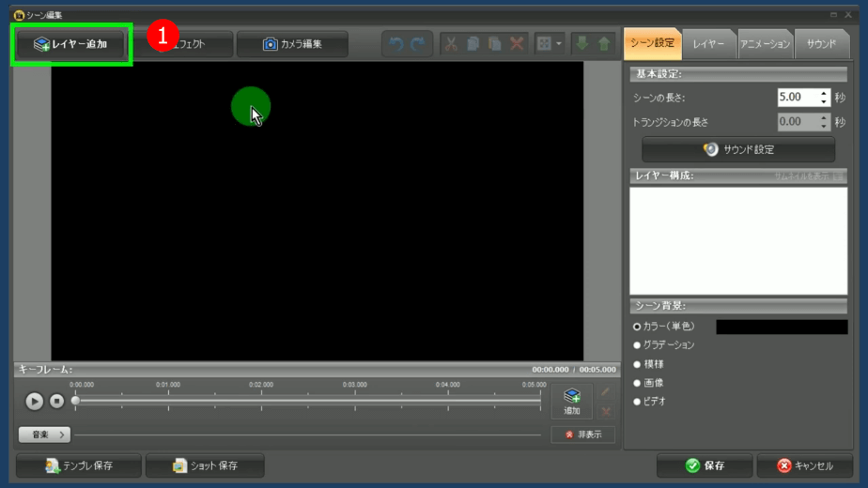Expand the 音楽 track section
Viewport: 868px width, 488px height.
click(44, 435)
